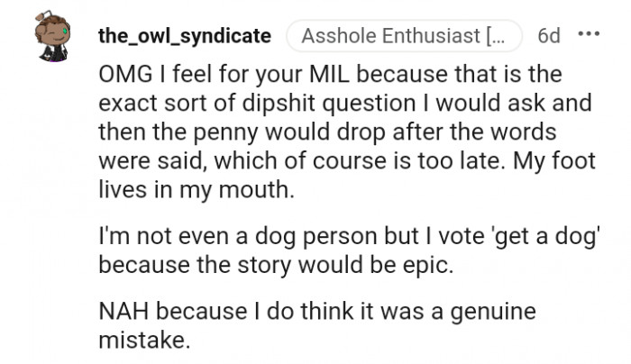Click the the_owl_syndicate username
Image resolution: width=631 pixels, height=364 pixels.
point(185,36)
